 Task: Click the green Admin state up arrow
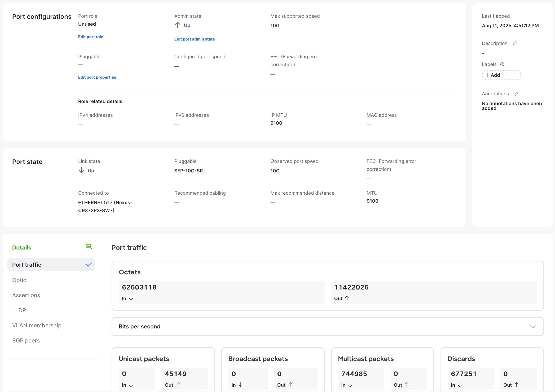tap(178, 25)
